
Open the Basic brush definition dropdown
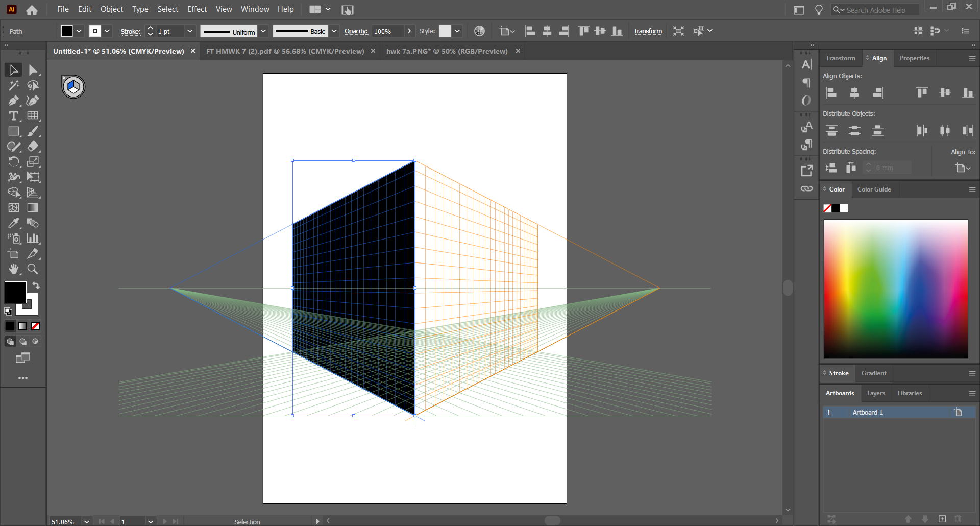(334, 31)
